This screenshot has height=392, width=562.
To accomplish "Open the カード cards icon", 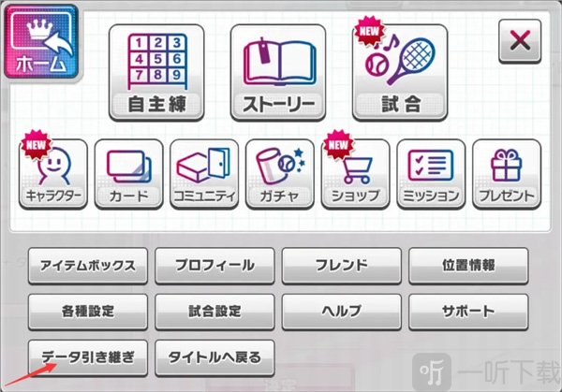I will pyautogui.click(x=128, y=174).
